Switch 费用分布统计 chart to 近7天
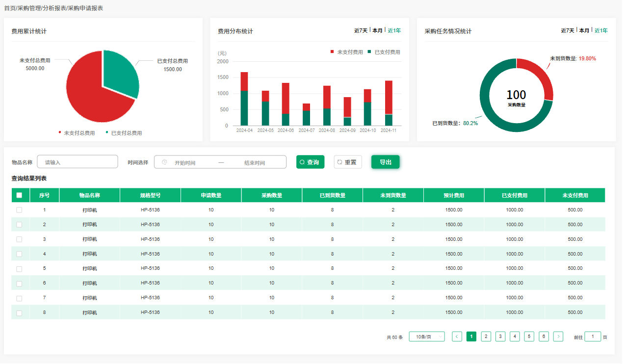 [x=361, y=30]
